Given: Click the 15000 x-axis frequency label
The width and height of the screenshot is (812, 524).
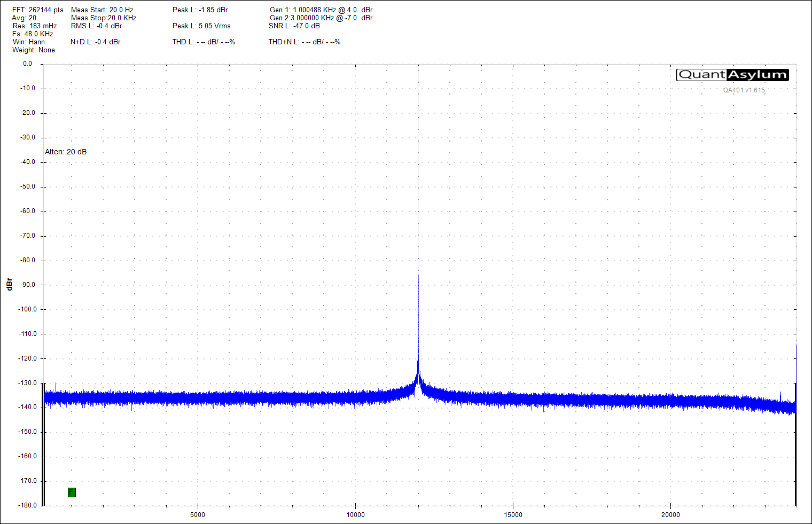Looking at the screenshot, I should point(513,515).
